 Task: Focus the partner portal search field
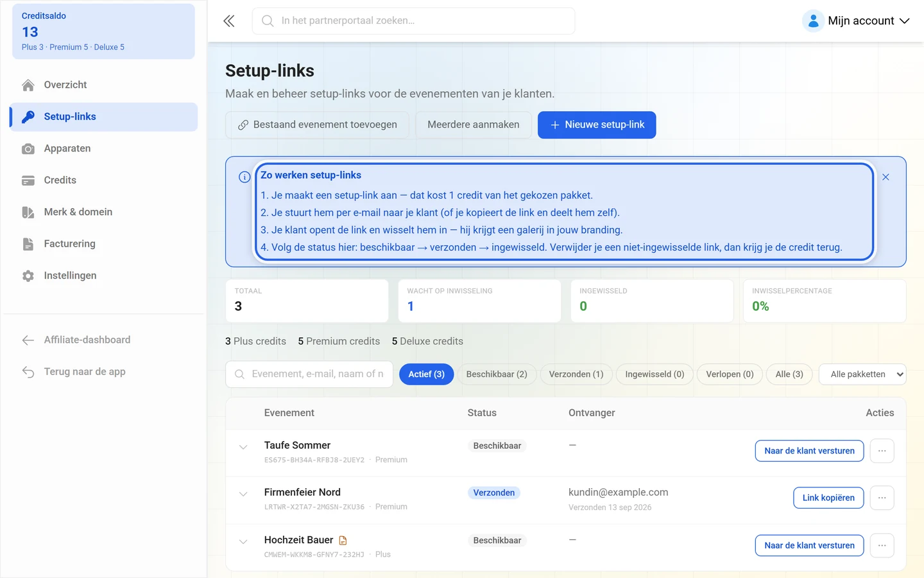413,21
